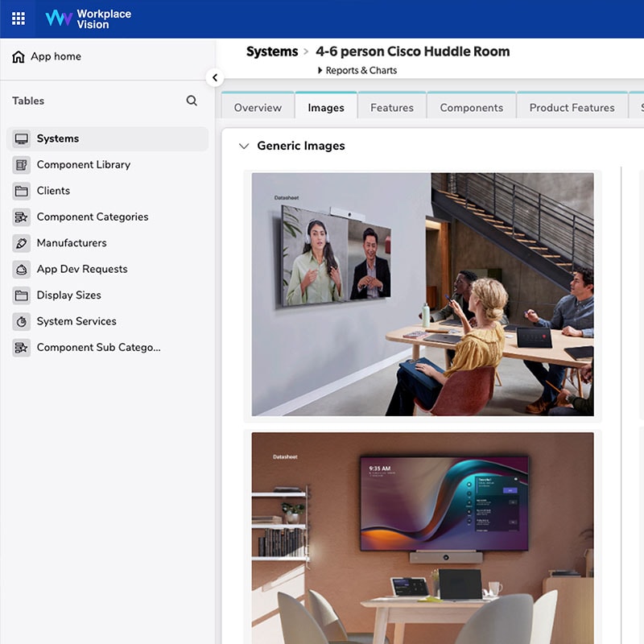Open the App Dev Requests icon
Screen dimensions: 644x644
21,269
